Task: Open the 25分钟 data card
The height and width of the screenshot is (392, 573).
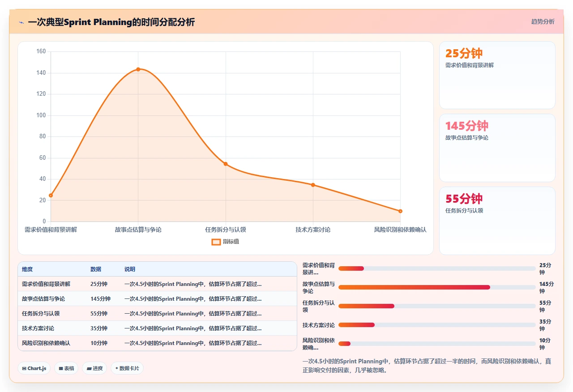Action: coord(497,75)
